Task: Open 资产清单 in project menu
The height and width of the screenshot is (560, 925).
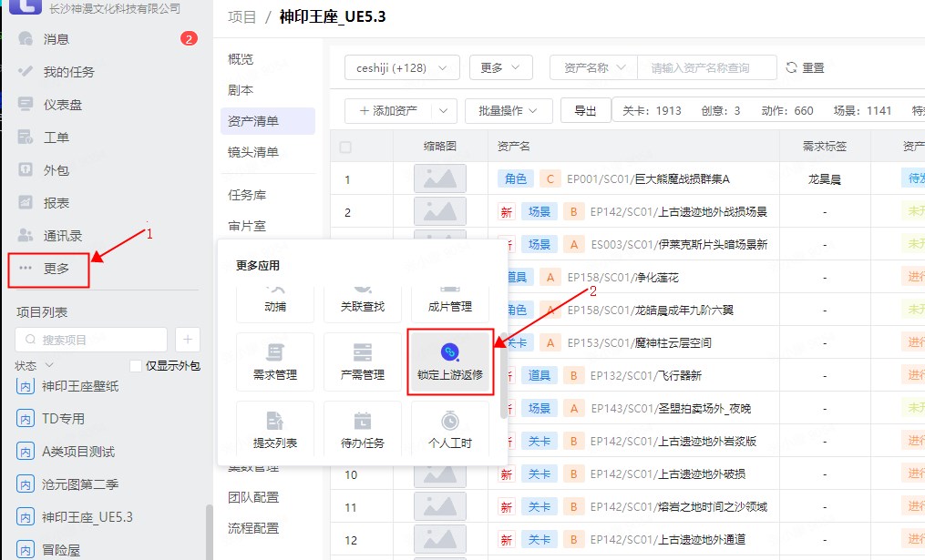Action: click(254, 121)
